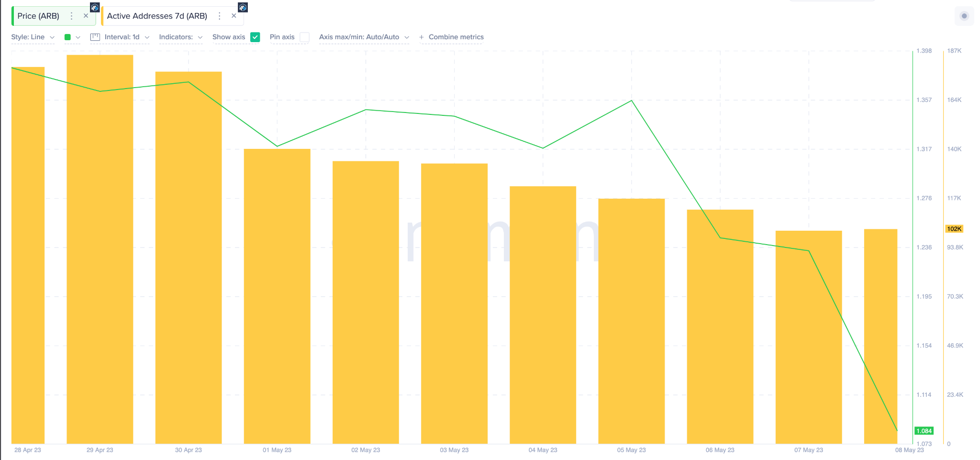Click Santiment badge above Price tab
This screenshot has height=460, width=980.
coord(95,7)
